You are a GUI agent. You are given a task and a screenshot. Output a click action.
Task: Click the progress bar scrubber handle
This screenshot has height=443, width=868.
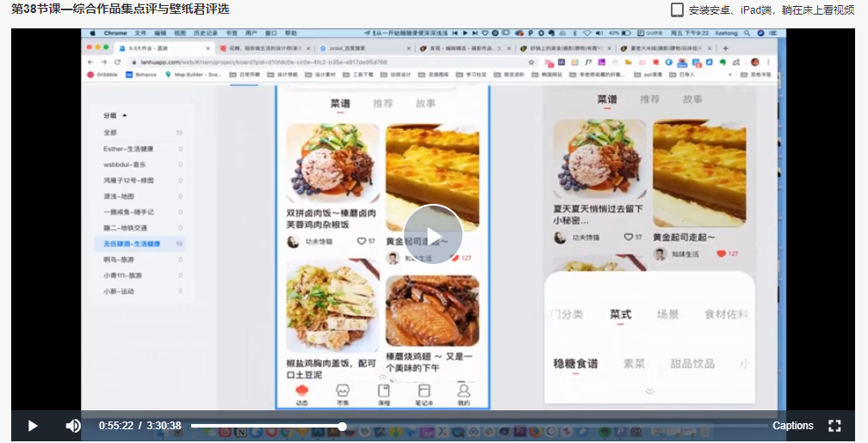pos(343,426)
